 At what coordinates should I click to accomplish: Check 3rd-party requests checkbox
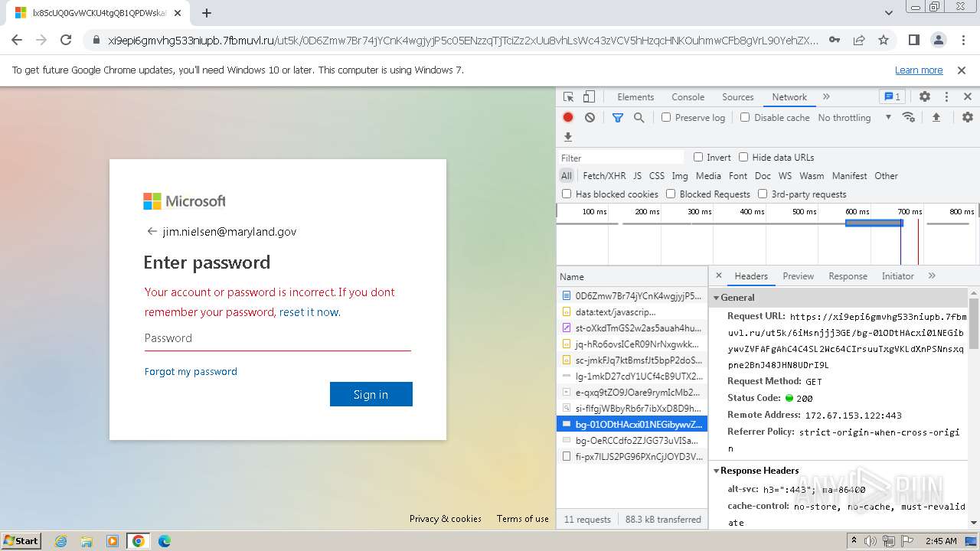tap(763, 194)
